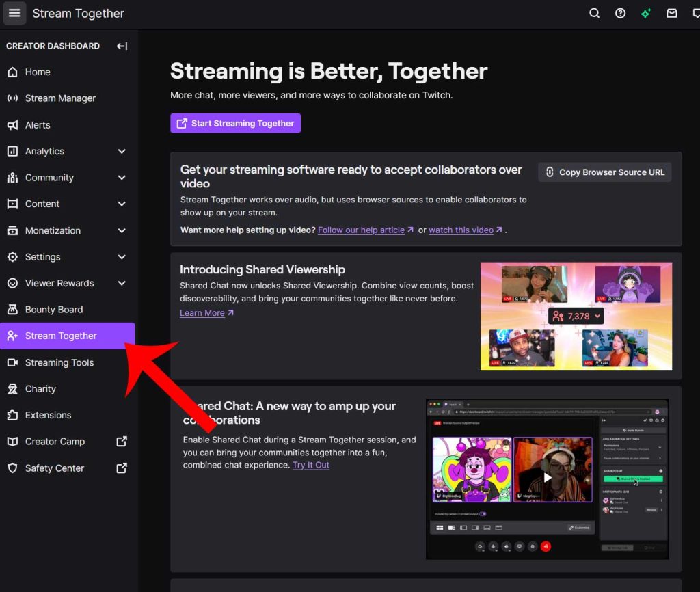Open the search panel in the top bar

point(594,13)
